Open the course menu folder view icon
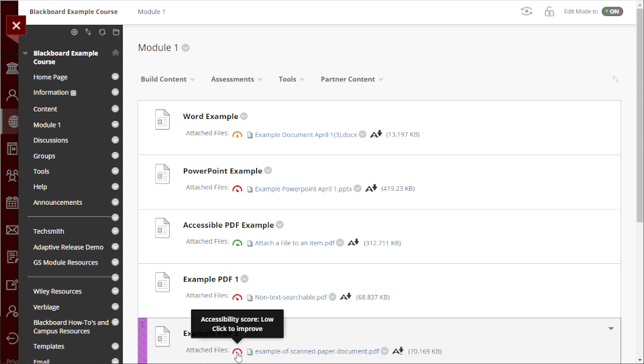 pos(116,32)
